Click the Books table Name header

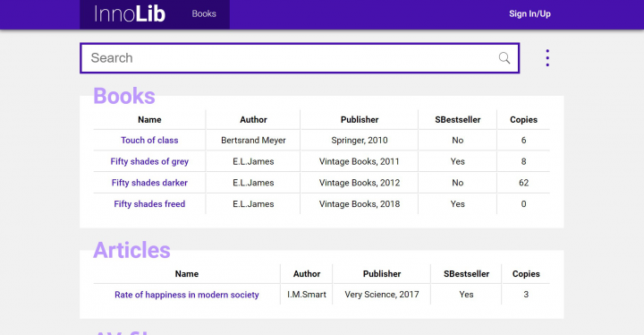pos(149,120)
